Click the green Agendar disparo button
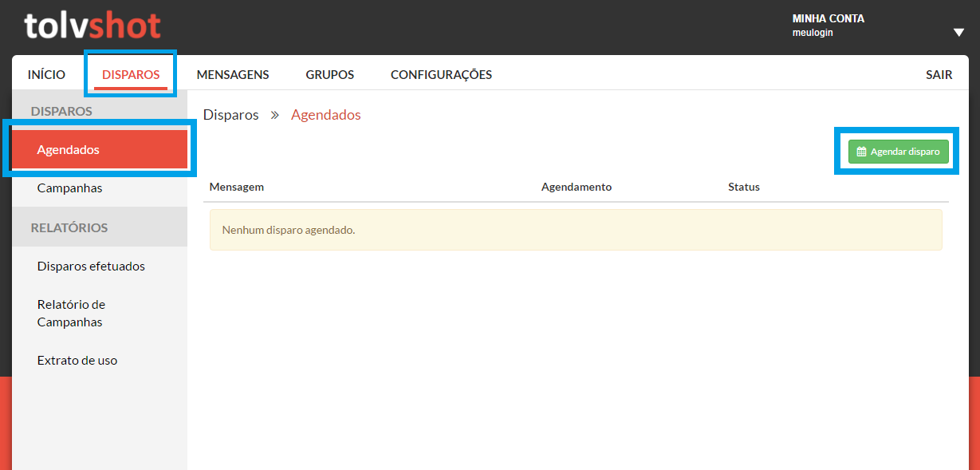The width and height of the screenshot is (980, 470). 898,151
